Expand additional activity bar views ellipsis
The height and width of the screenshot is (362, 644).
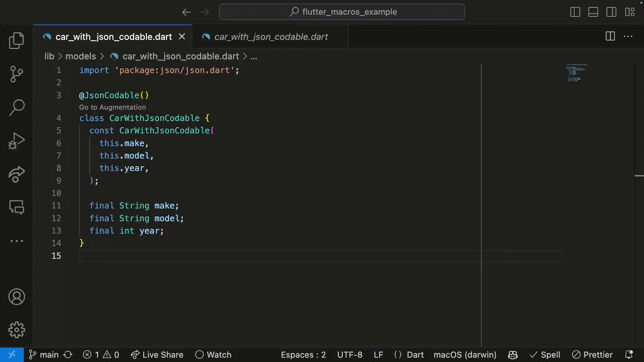pyautogui.click(x=16, y=241)
